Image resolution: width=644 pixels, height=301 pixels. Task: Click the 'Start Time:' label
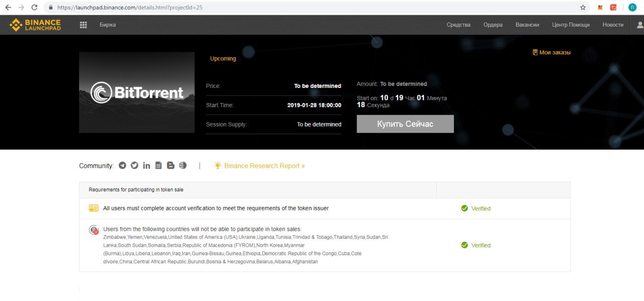pos(220,105)
